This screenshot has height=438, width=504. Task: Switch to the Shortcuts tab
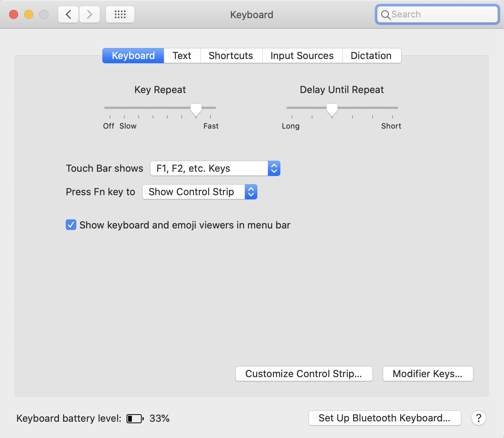[x=231, y=56]
